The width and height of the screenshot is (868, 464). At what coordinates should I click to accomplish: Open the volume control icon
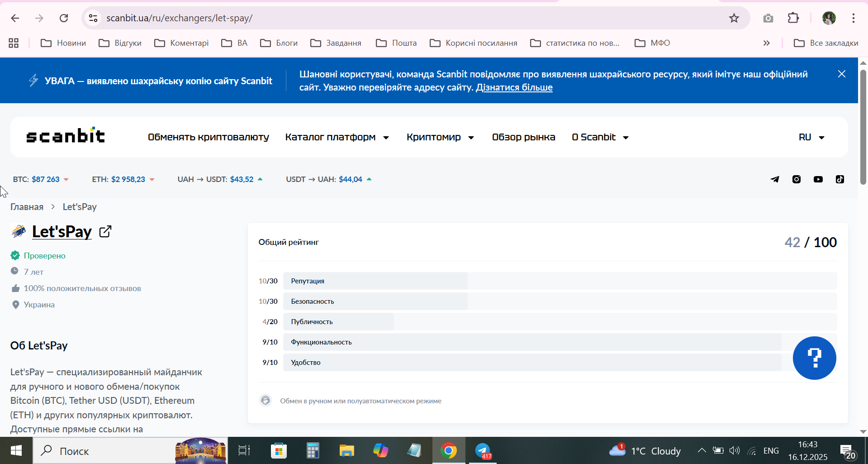pos(735,450)
